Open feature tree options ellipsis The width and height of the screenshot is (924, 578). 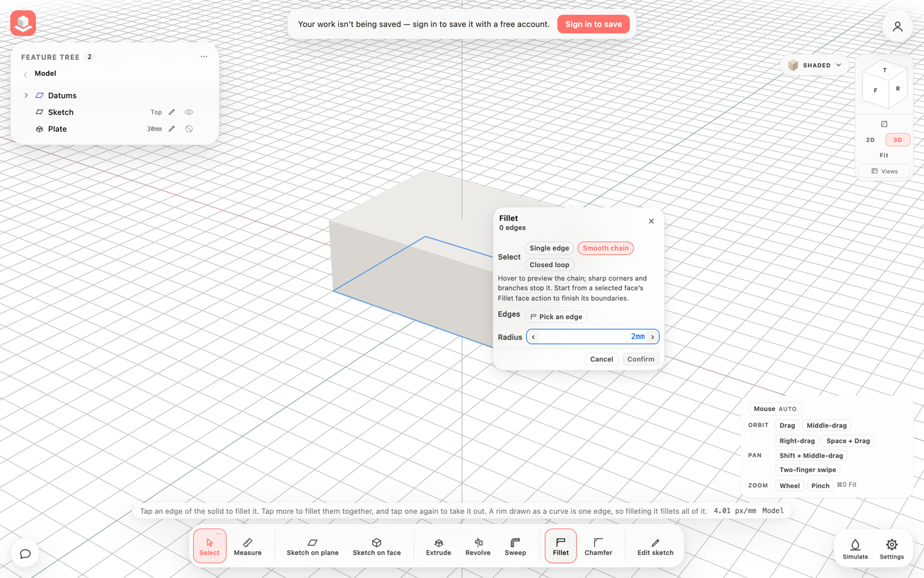pyautogui.click(x=204, y=57)
